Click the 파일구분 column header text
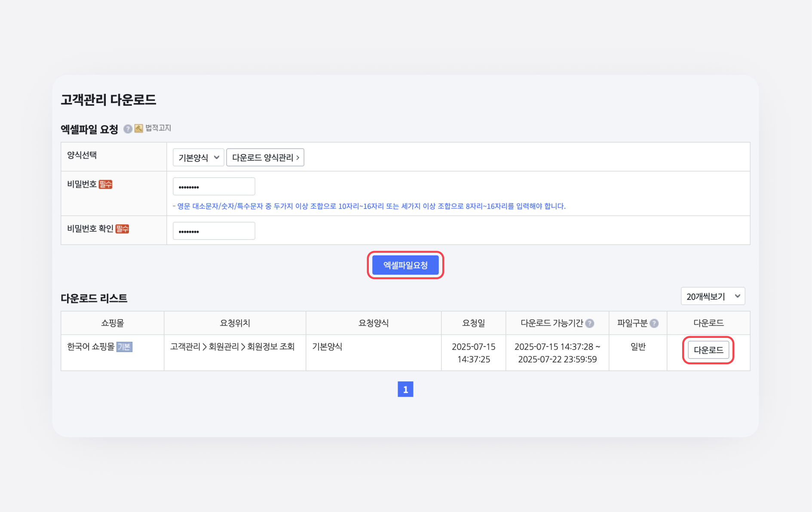The width and height of the screenshot is (812, 512). [x=632, y=323]
